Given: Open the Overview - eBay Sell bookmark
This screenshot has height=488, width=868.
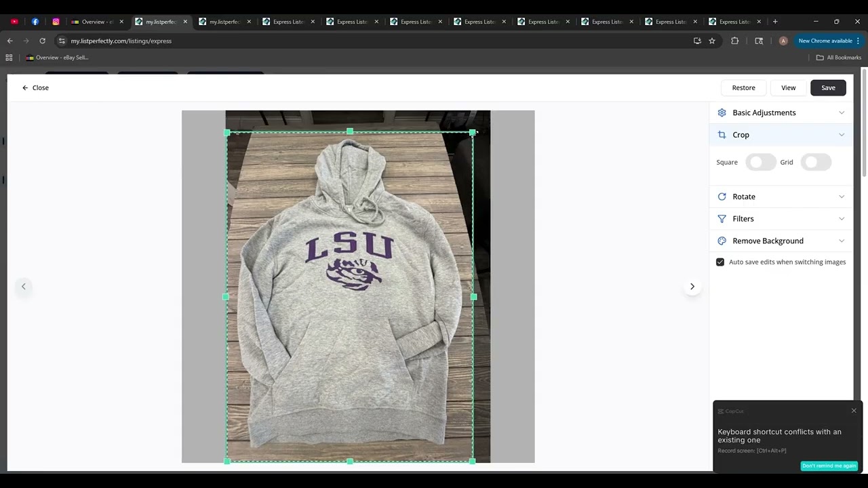Looking at the screenshot, I should point(58,58).
